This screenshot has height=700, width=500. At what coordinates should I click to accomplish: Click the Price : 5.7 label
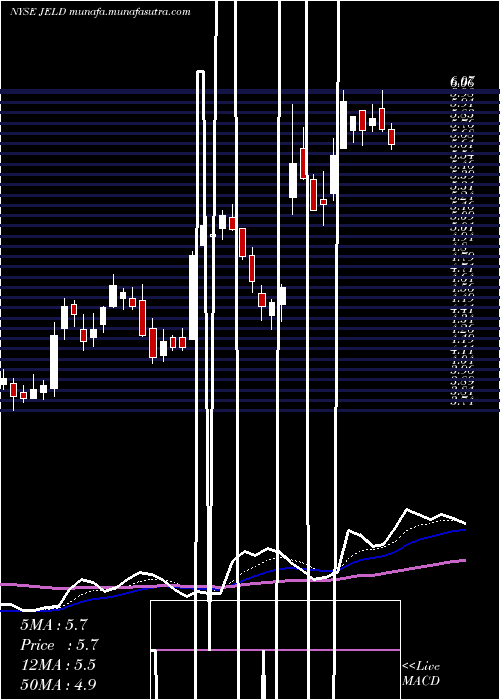(59, 645)
